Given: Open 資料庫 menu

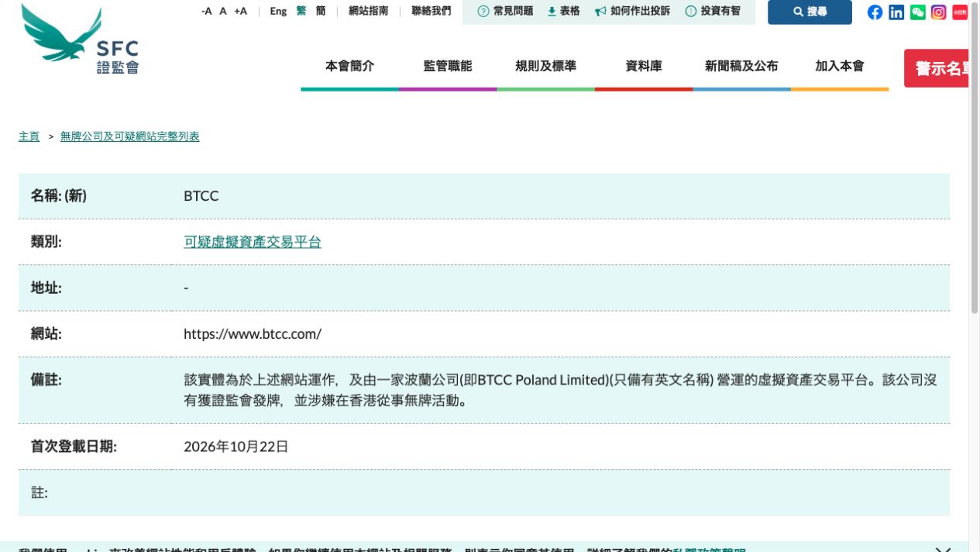Looking at the screenshot, I should 644,67.
